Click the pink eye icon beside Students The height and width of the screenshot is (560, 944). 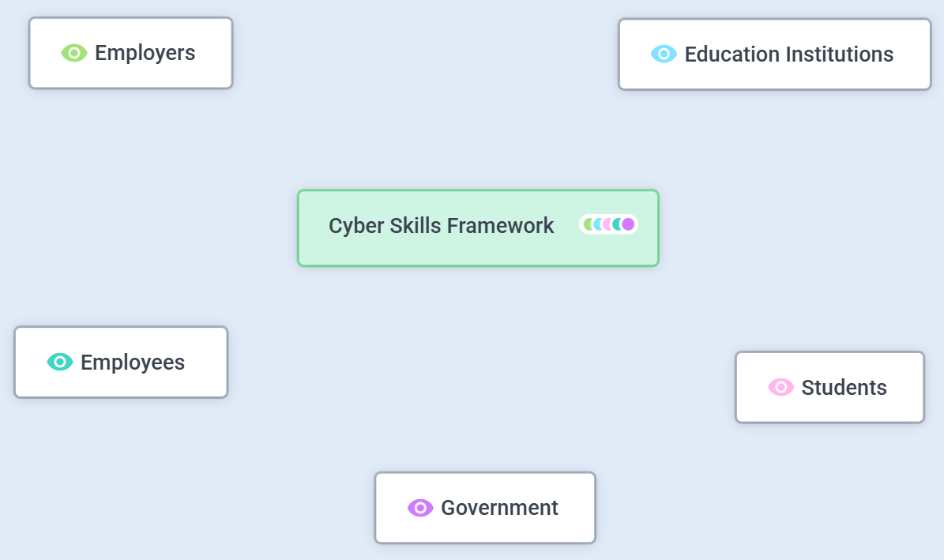[780, 387]
